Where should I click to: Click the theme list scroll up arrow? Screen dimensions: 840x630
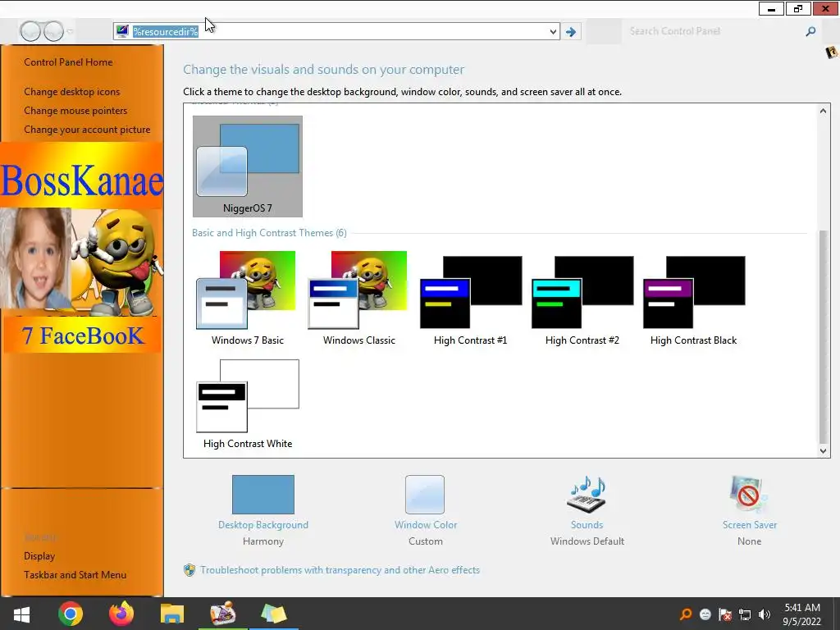(x=823, y=111)
